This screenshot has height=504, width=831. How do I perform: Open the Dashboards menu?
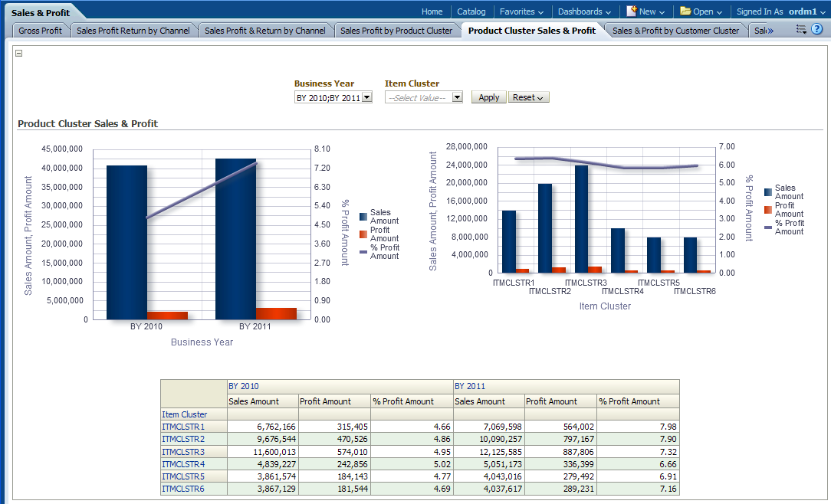pos(584,11)
